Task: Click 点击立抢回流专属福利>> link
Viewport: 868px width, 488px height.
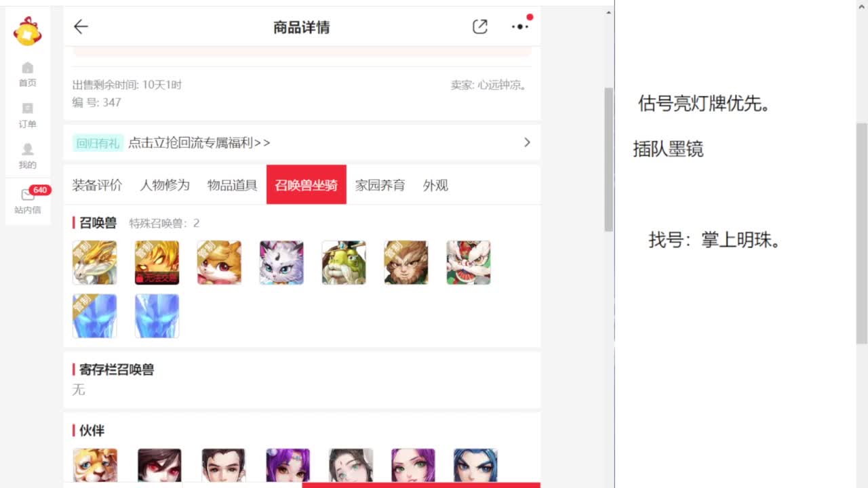Action: click(x=199, y=143)
